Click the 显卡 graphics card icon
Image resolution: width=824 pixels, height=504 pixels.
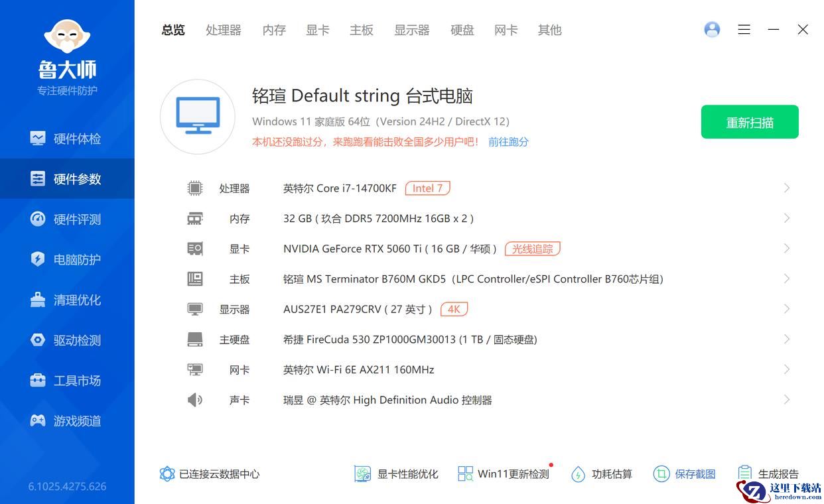[194, 249]
